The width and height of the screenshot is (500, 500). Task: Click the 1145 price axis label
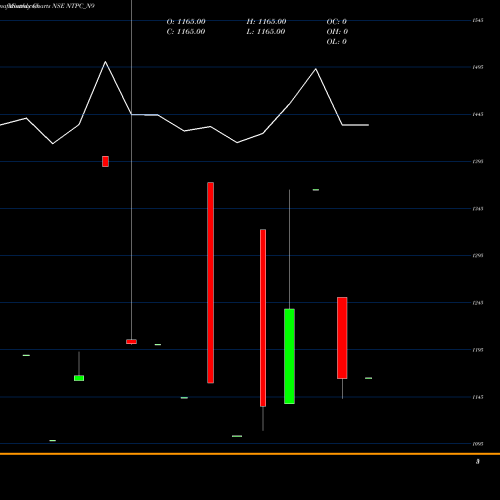point(478,397)
